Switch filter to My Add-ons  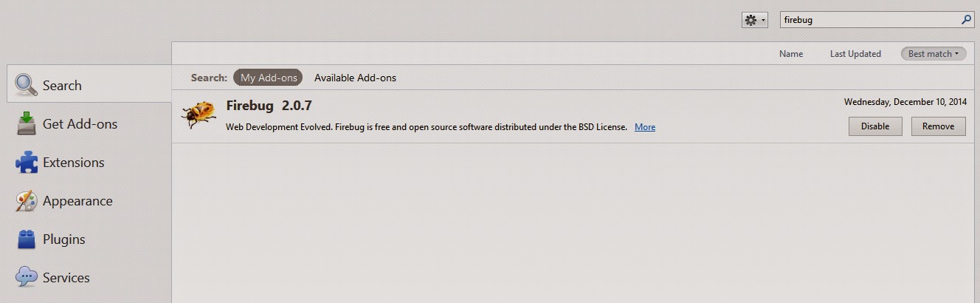coord(268,78)
